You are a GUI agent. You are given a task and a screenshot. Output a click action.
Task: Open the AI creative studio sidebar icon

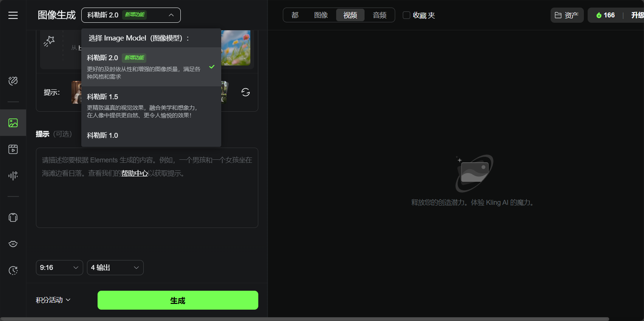click(13, 81)
